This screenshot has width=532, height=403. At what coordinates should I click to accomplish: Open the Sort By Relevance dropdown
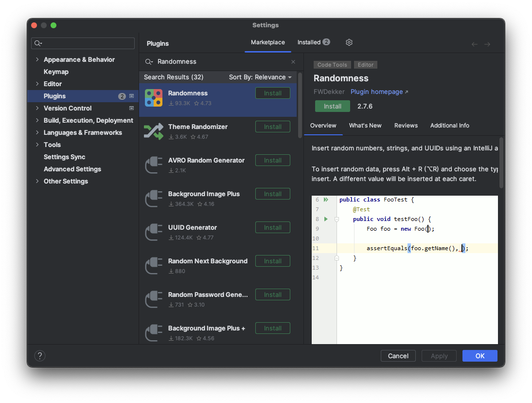tap(260, 77)
